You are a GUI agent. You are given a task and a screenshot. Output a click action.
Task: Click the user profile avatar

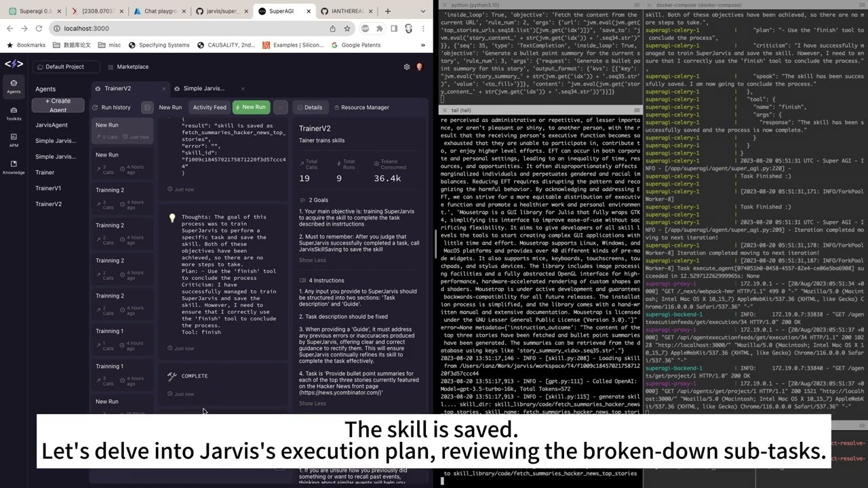point(419,67)
